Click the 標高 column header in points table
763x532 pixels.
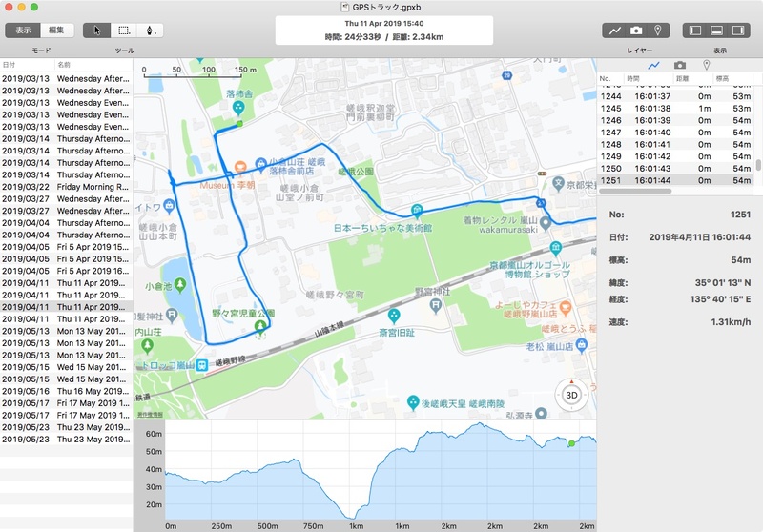[733, 78]
